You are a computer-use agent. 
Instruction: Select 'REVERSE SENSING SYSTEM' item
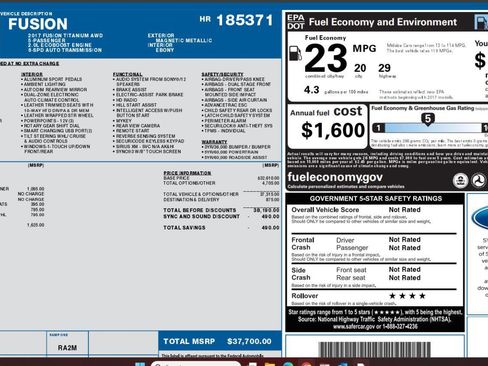(x=145, y=136)
